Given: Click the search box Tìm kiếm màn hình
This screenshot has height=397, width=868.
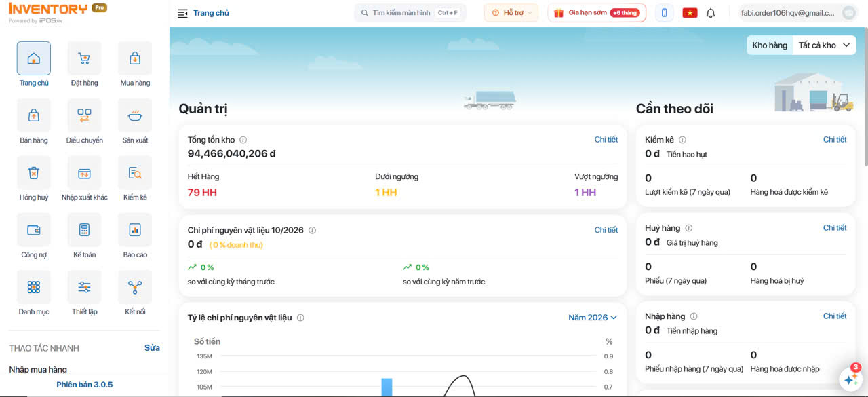Looking at the screenshot, I should [410, 13].
